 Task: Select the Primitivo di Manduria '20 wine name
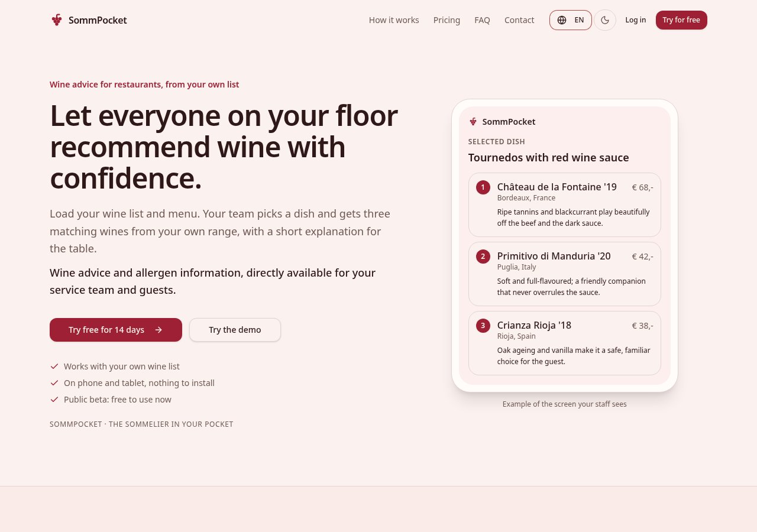[554, 256]
